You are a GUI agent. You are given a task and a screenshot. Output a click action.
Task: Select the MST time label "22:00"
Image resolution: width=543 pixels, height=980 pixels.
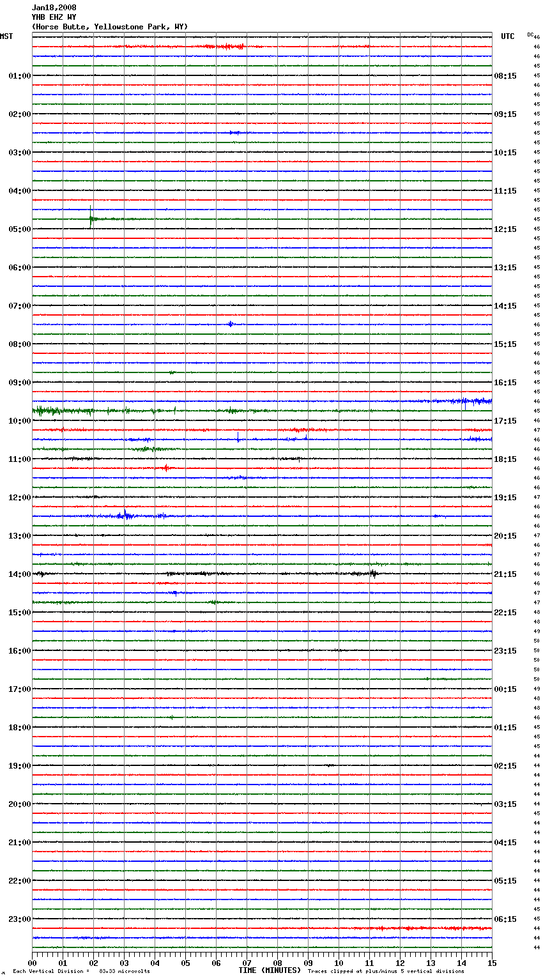[x=20, y=881]
